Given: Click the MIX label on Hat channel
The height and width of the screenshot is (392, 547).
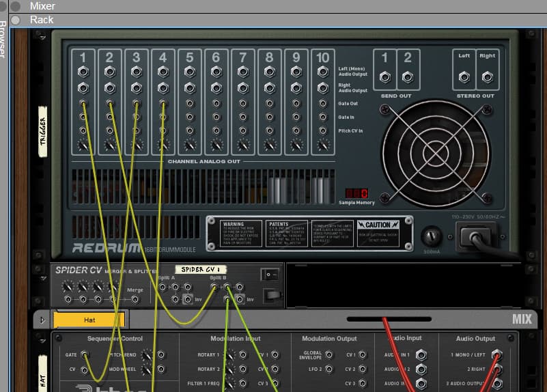Looking at the screenshot, I should pos(522,319).
